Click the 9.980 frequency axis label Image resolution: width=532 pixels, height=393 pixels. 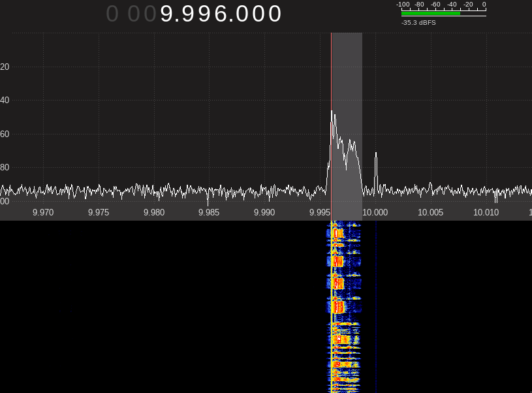coord(154,212)
